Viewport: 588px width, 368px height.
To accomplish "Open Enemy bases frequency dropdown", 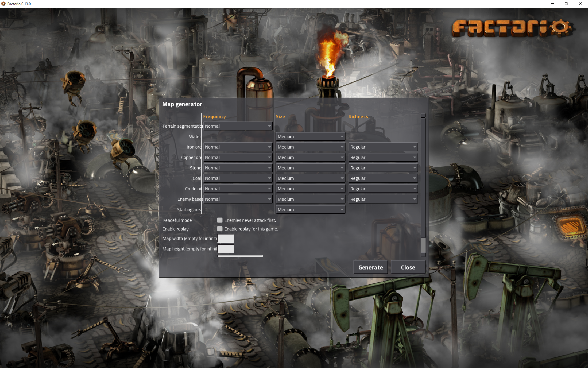I will click(x=238, y=199).
